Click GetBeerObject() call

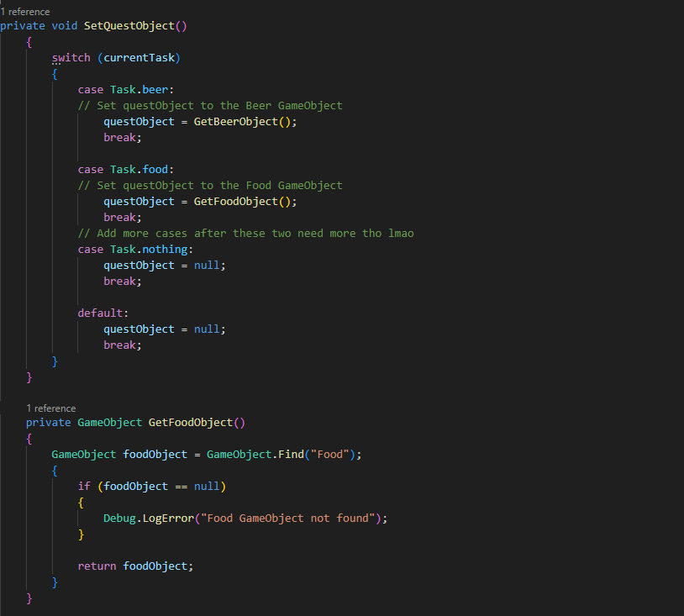[242, 122]
